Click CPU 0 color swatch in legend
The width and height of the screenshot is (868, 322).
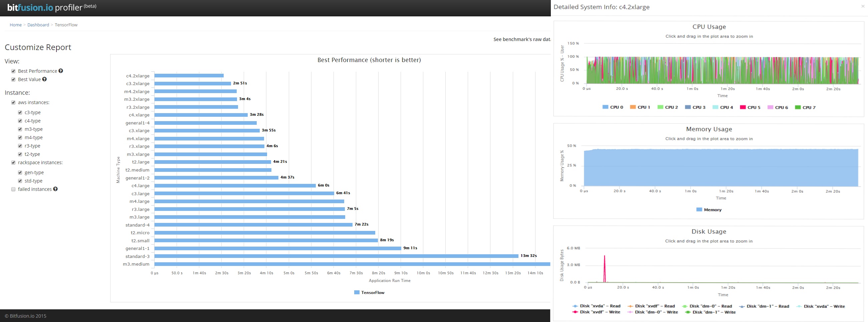click(x=605, y=107)
